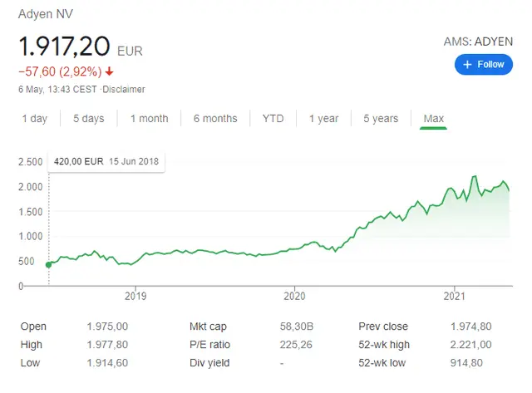Click the red down arrow icon
This screenshot has height=393, width=532.
coord(109,71)
